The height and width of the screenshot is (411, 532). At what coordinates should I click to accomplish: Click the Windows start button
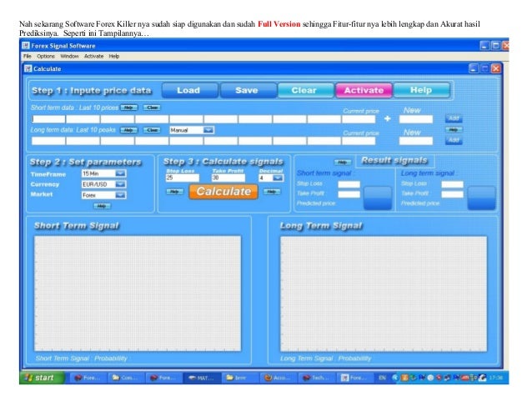pyautogui.click(x=43, y=378)
